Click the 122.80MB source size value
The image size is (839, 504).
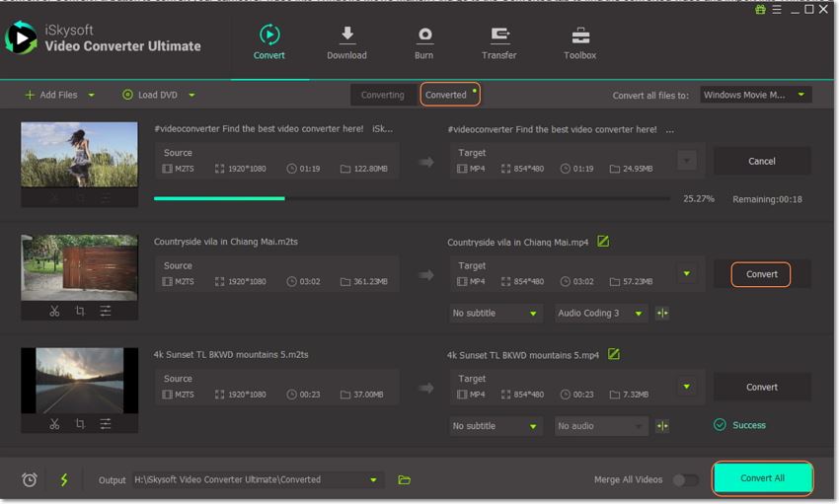[x=370, y=169]
